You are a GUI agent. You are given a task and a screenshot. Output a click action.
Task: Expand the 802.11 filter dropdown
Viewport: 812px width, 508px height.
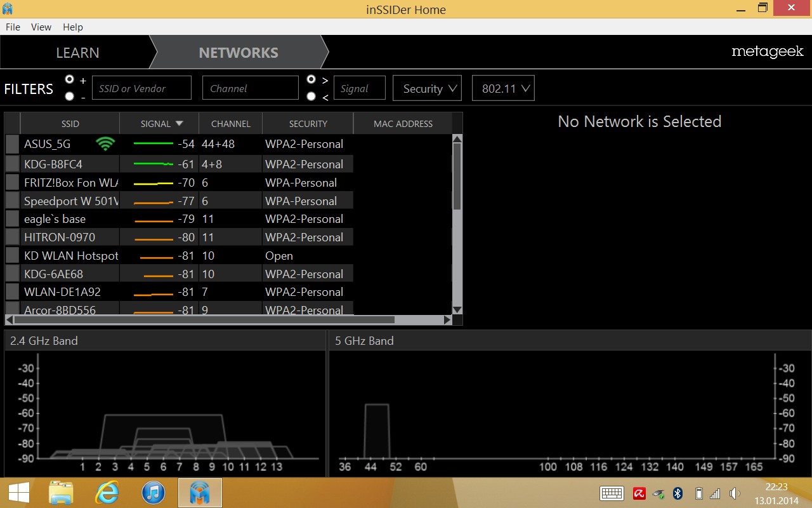(x=503, y=88)
